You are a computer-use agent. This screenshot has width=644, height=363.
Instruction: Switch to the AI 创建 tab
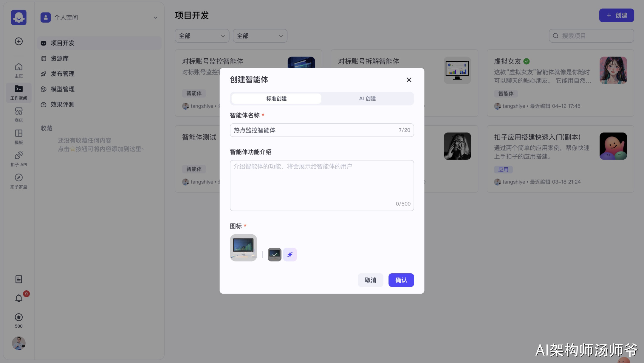367,99
